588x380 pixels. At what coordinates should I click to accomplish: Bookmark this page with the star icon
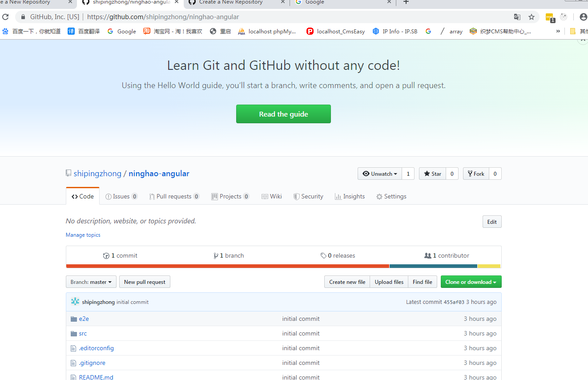532,17
